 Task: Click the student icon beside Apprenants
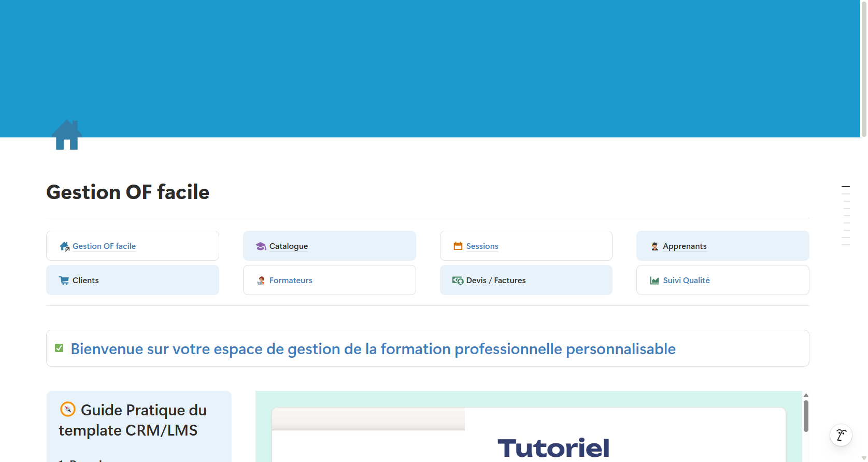click(x=654, y=246)
